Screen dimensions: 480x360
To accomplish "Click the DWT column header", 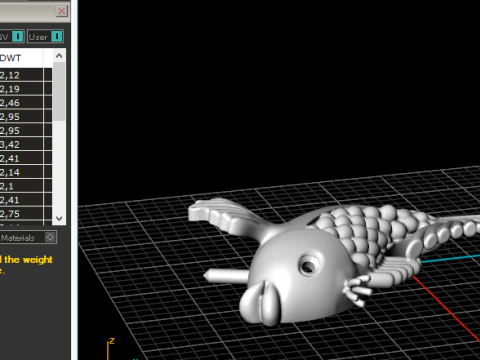I will 21,58.
